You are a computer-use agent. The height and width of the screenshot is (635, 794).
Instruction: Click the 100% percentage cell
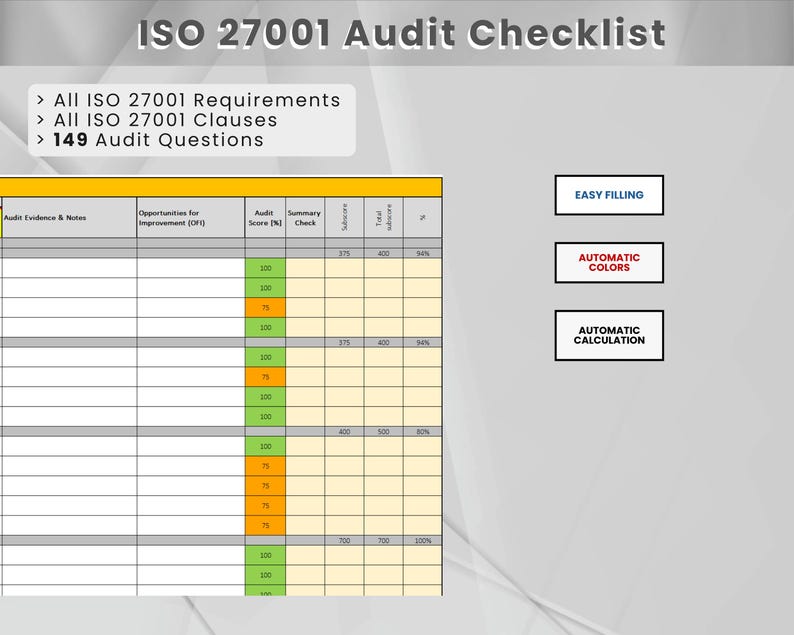(423, 541)
